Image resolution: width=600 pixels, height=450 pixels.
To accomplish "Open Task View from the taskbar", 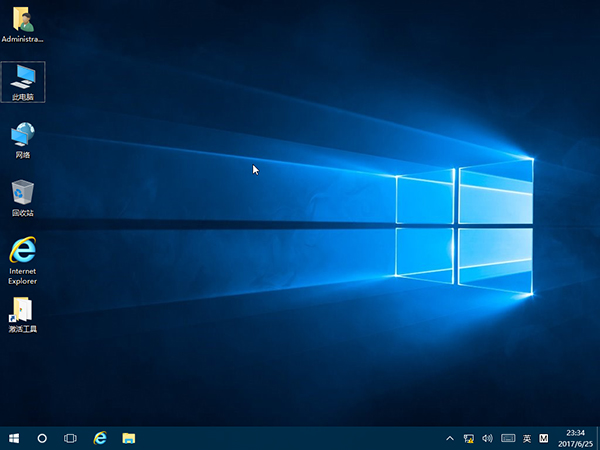I will click(70, 438).
